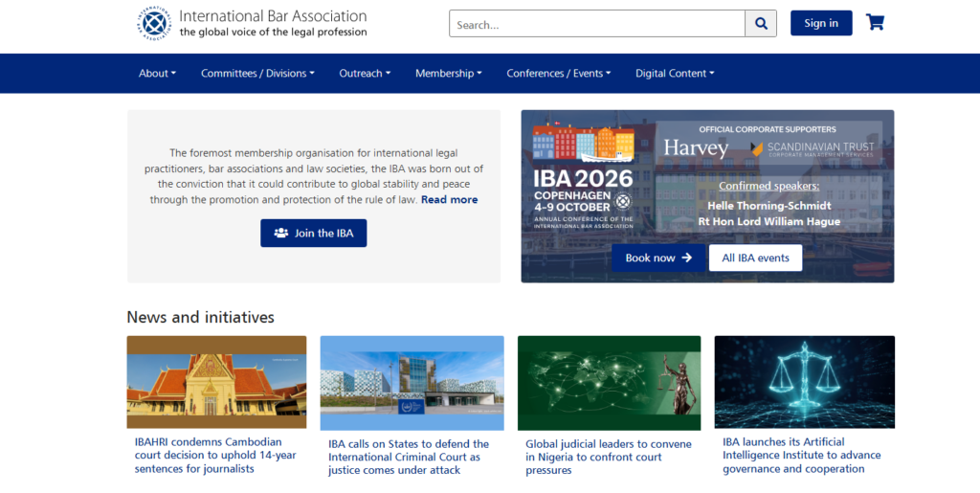Click the Harvey corporate supporter logo

696,148
